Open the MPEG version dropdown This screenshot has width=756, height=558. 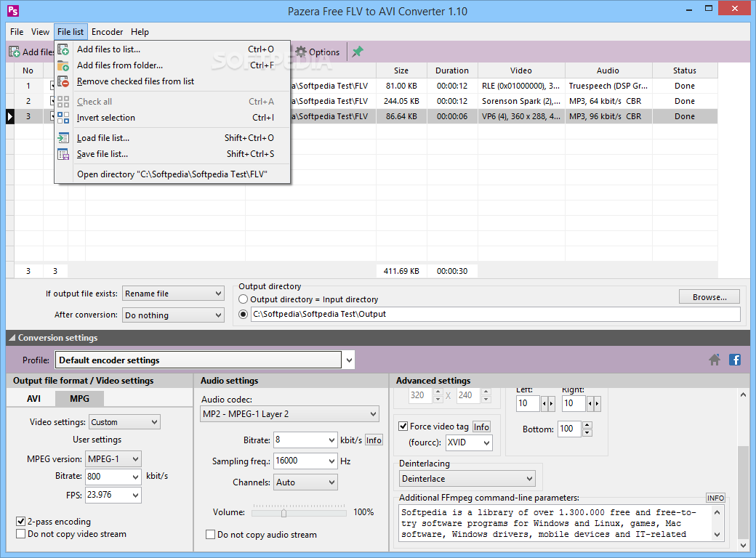[113, 458]
